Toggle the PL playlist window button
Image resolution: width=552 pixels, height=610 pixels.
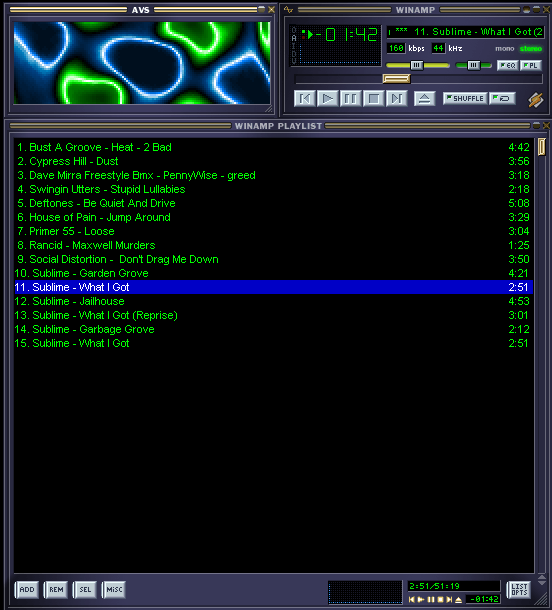tap(531, 65)
